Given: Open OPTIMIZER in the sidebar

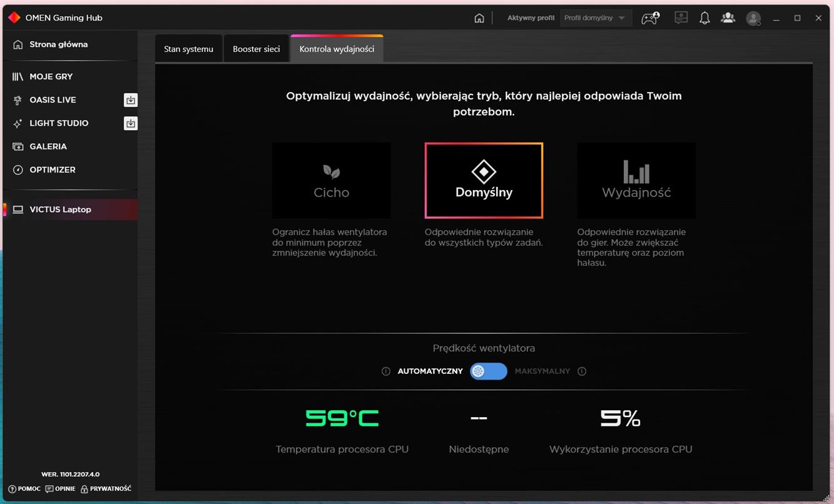Looking at the screenshot, I should 52,169.
